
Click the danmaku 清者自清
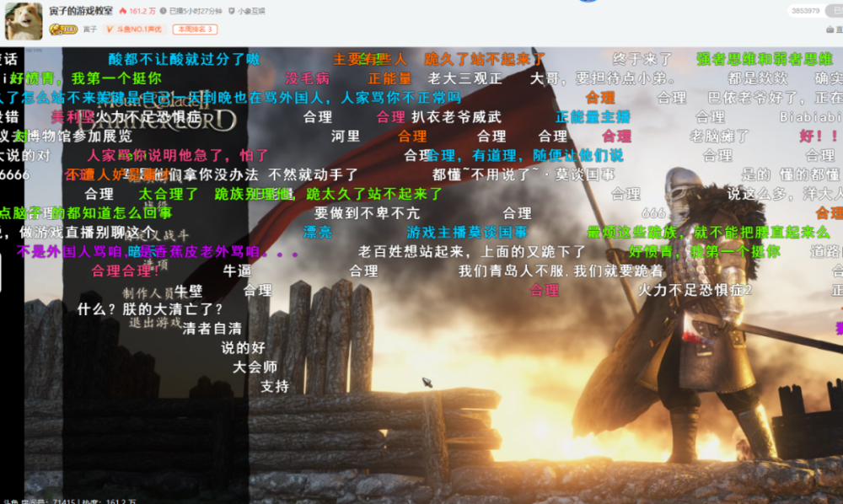click(212, 329)
